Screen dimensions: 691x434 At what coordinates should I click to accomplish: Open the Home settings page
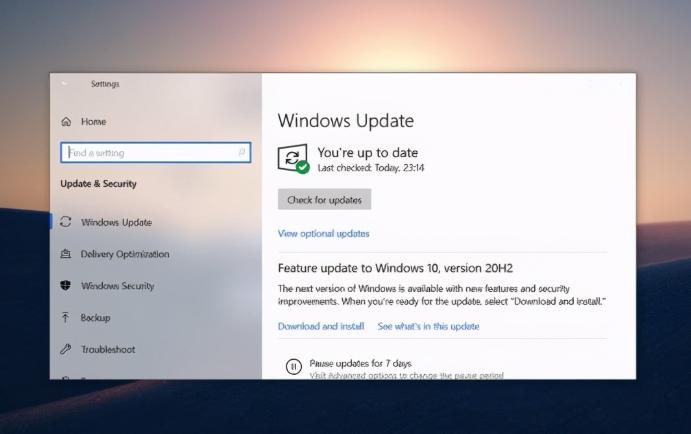tap(93, 122)
